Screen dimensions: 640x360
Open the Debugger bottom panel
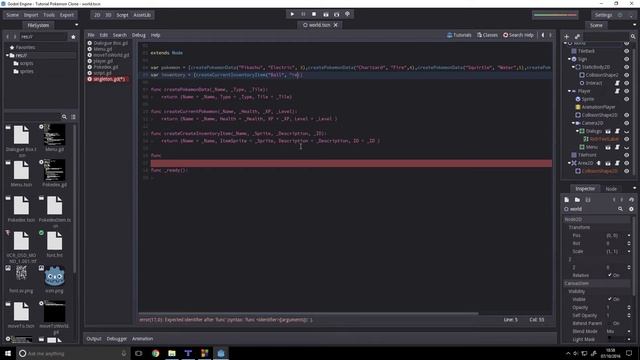click(x=117, y=339)
